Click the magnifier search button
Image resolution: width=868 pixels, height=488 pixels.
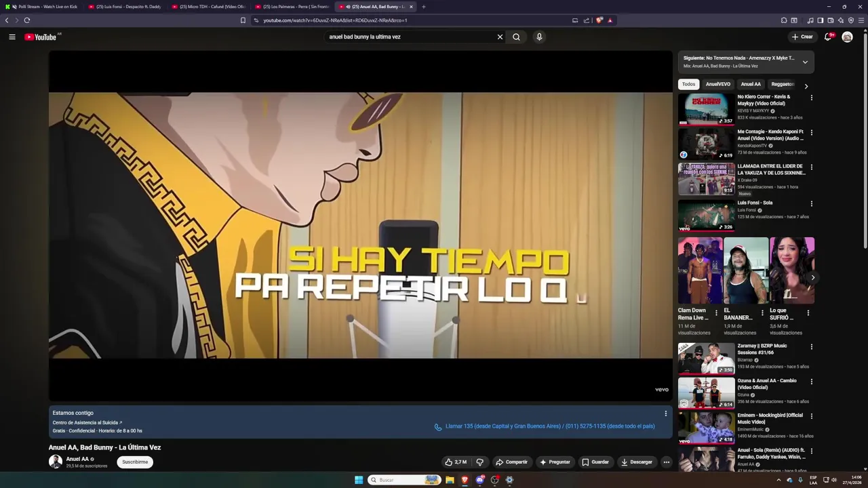pos(516,37)
